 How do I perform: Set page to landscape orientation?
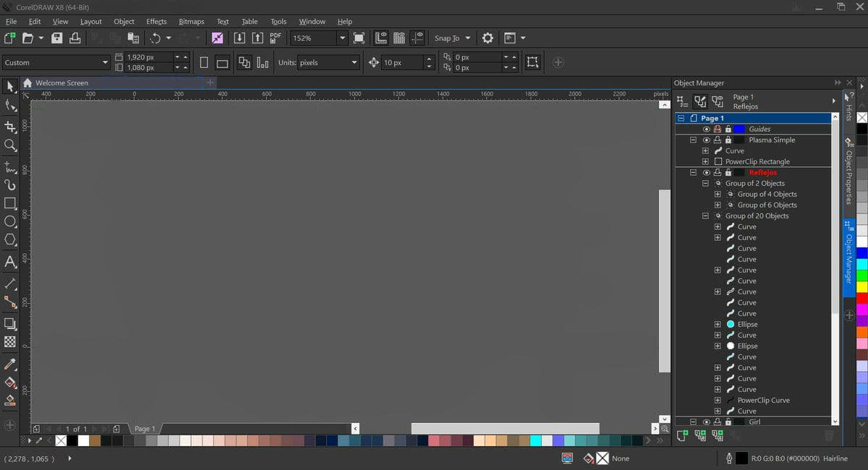click(x=223, y=63)
